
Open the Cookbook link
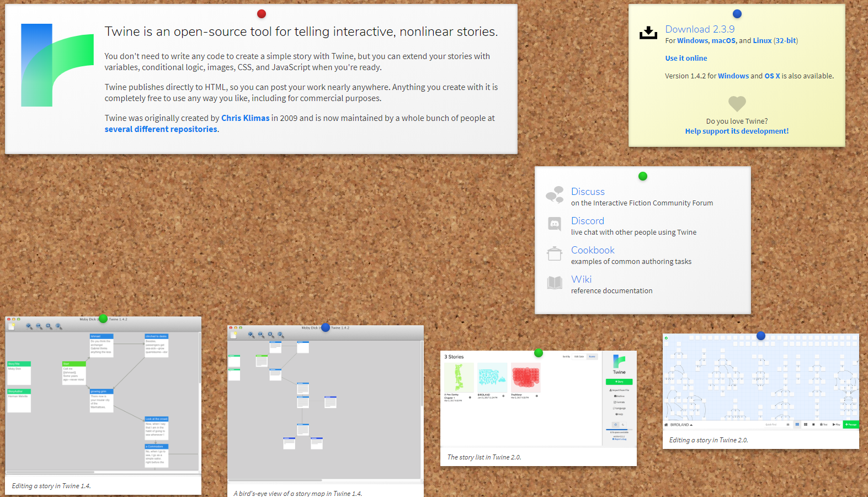pyautogui.click(x=593, y=250)
